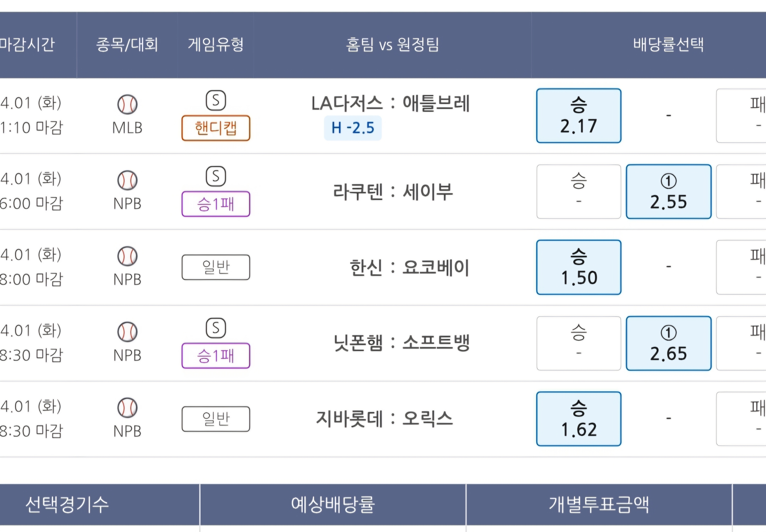Click the 게임유형 column header

click(x=216, y=45)
